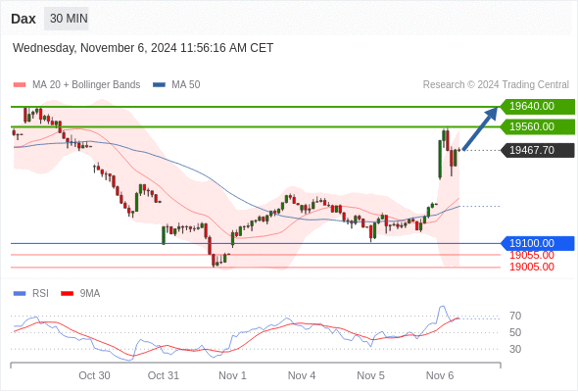Click 'Research © 2024 Trading Central' credit text
Image resolution: width=578 pixels, height=392 pixels.
point(496,85)
